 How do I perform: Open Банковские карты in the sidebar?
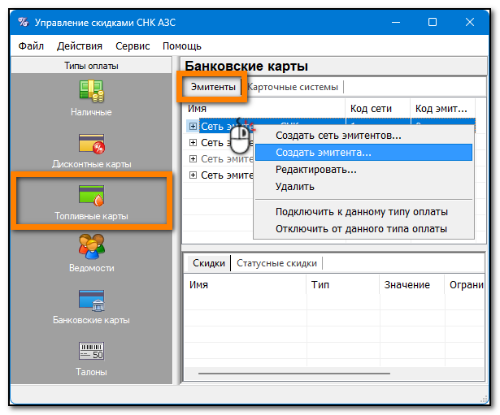pos(91,307)
